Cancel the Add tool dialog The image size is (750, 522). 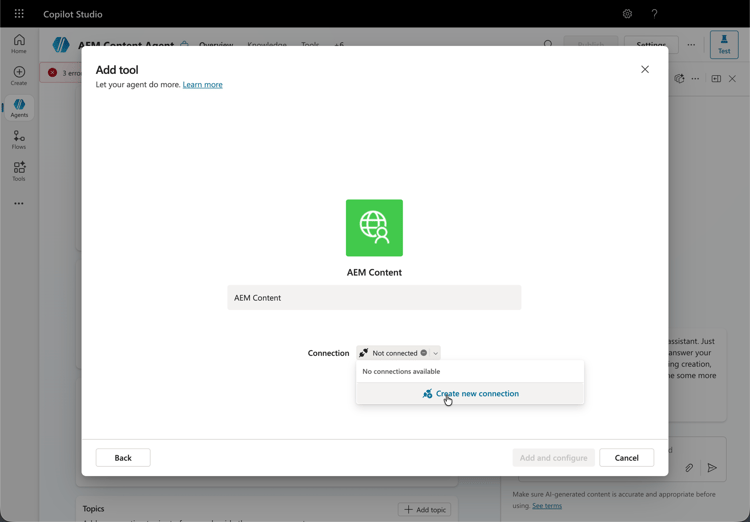626,457
